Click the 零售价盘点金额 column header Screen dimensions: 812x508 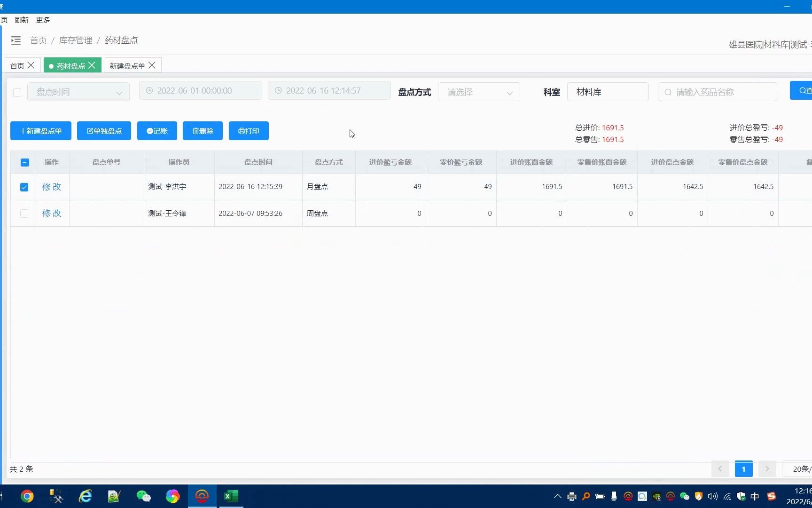click(x=743, y=162)
